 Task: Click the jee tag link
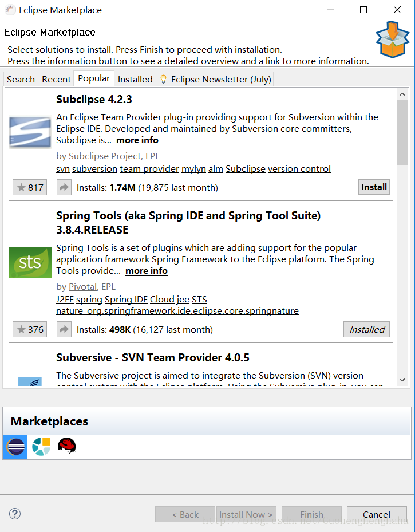(183, 300)
